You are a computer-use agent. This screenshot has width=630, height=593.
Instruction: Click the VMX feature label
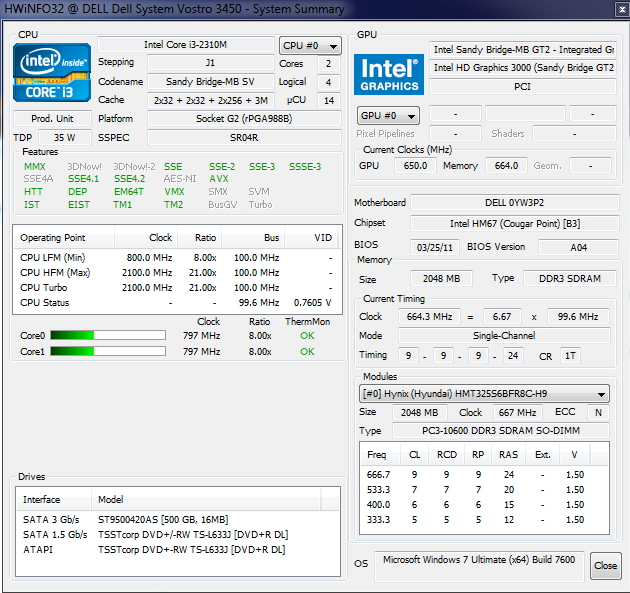[x=174, y=192]
